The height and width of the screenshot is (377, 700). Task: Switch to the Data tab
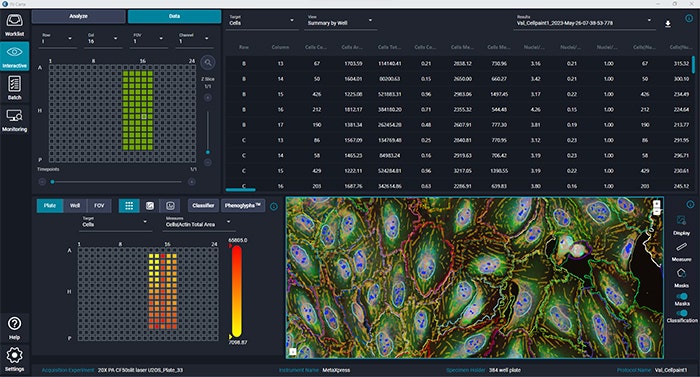click(x=175, y=17)
